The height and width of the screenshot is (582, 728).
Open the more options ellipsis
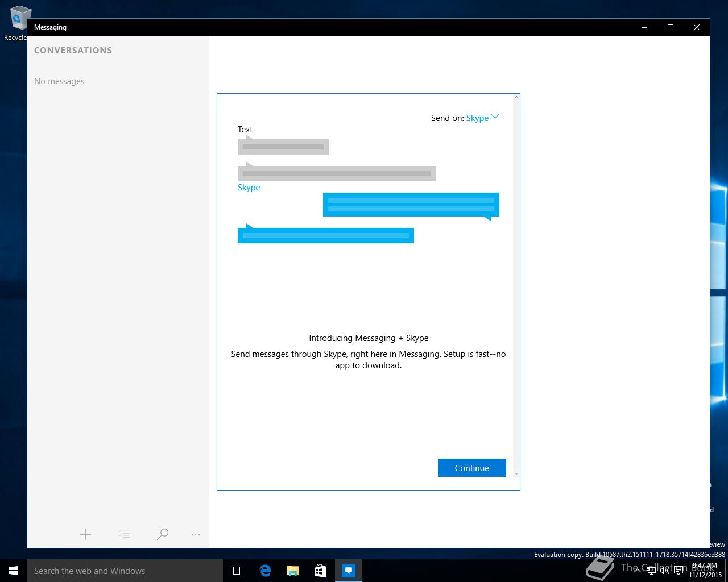pos(196,534)
